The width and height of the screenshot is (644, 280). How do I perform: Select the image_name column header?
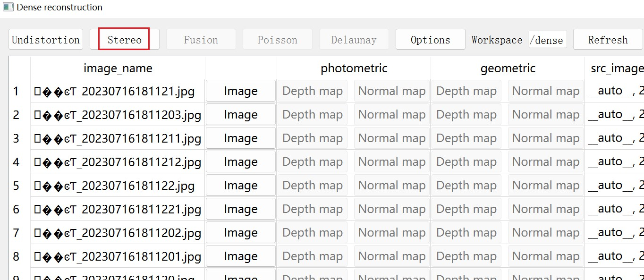click(118, 68)
